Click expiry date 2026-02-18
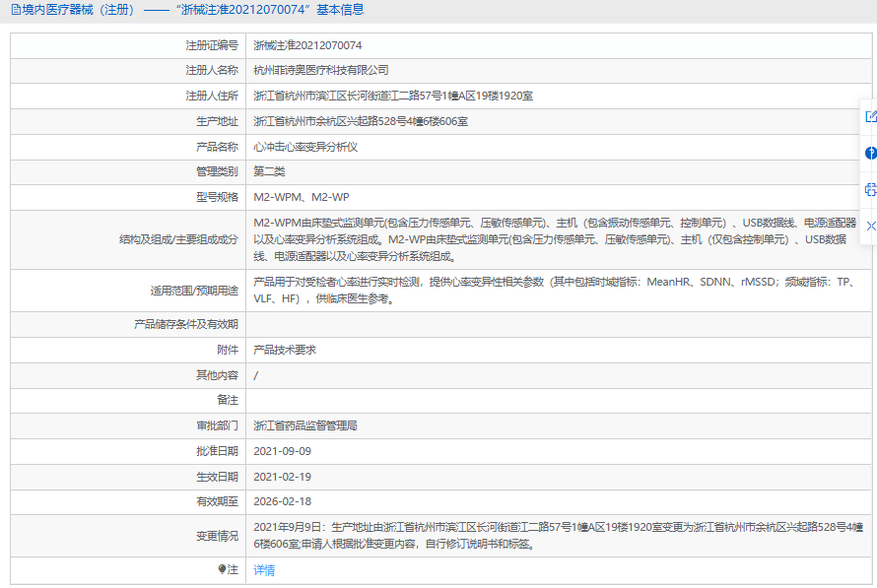 click(x=282, y=501)
